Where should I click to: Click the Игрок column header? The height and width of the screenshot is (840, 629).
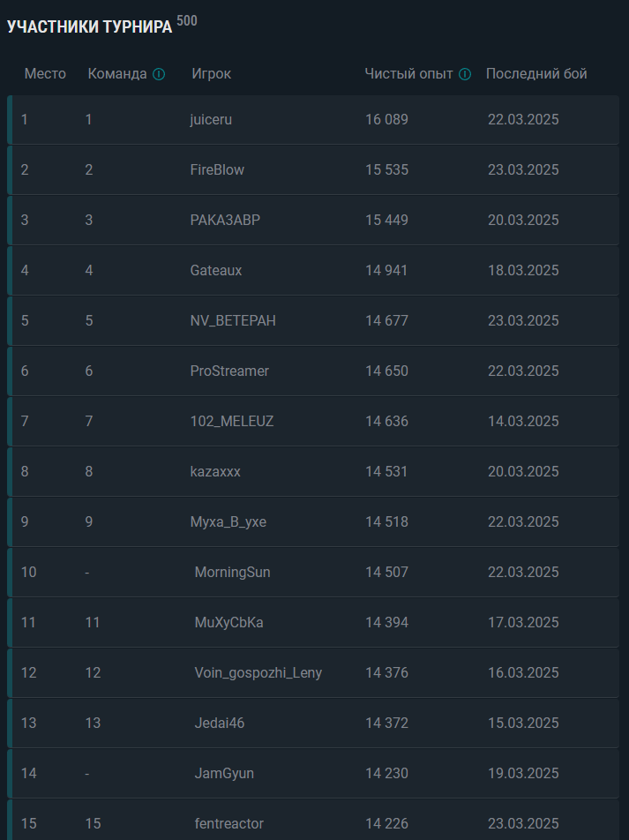212,74
